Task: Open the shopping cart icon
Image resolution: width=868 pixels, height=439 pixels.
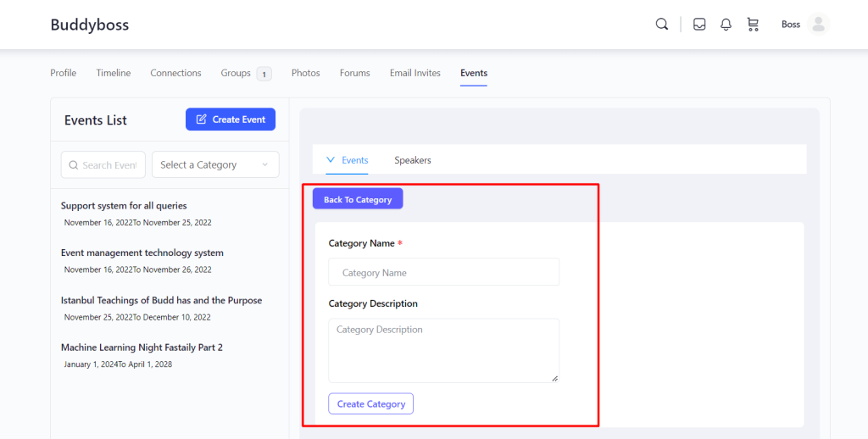Action: point(753,25)
